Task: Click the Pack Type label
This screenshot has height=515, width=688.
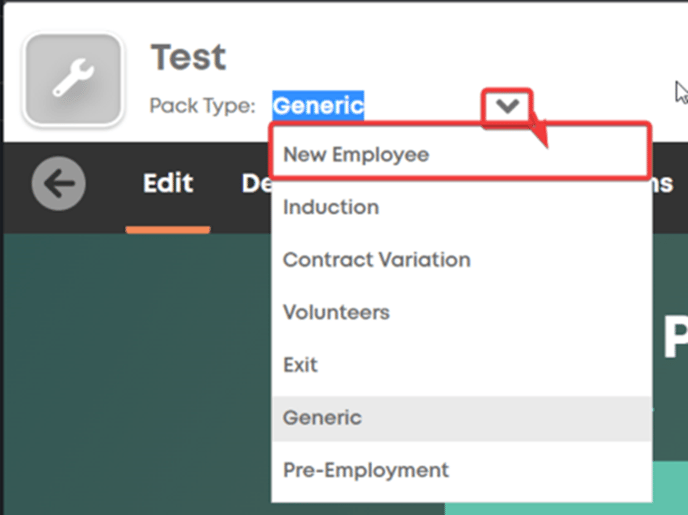Action: pos(202,106)
